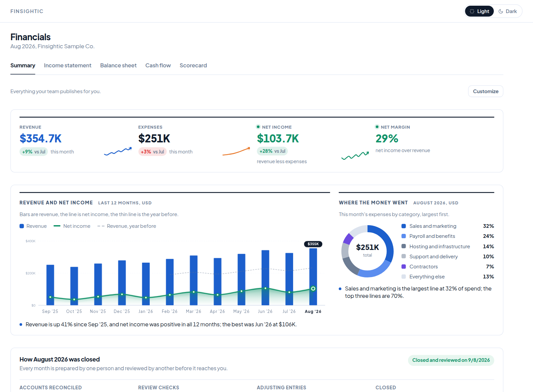This screenshot has width=533, height=392.
Task: Click the Payroll and benefits 24% value
Action: (488, 236)
